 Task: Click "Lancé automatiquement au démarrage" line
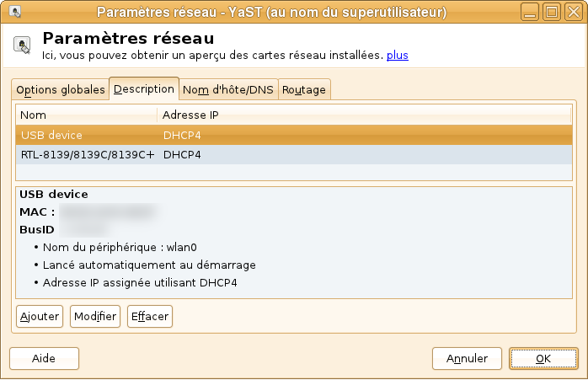149,265
